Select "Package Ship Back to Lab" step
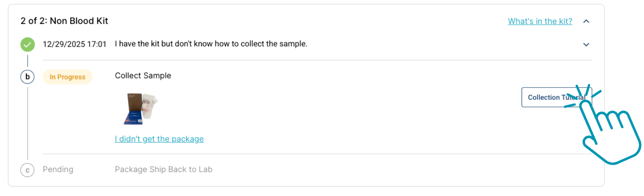 pos(164,170)
